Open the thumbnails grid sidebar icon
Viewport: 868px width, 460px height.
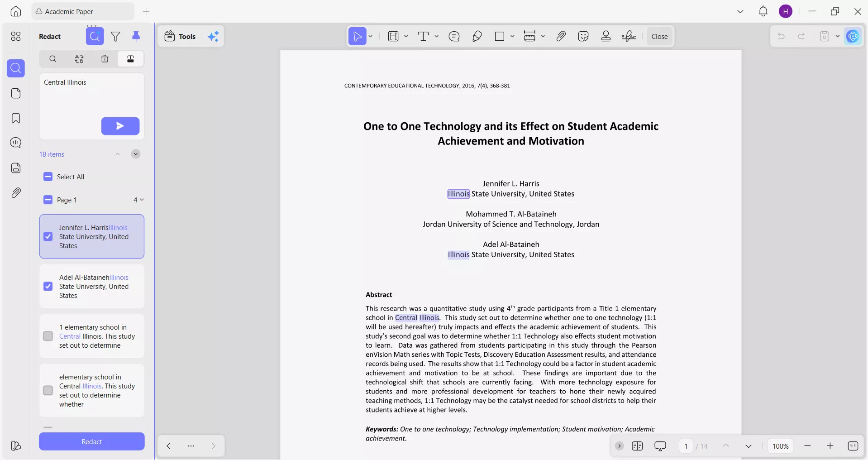click(16, 36)
